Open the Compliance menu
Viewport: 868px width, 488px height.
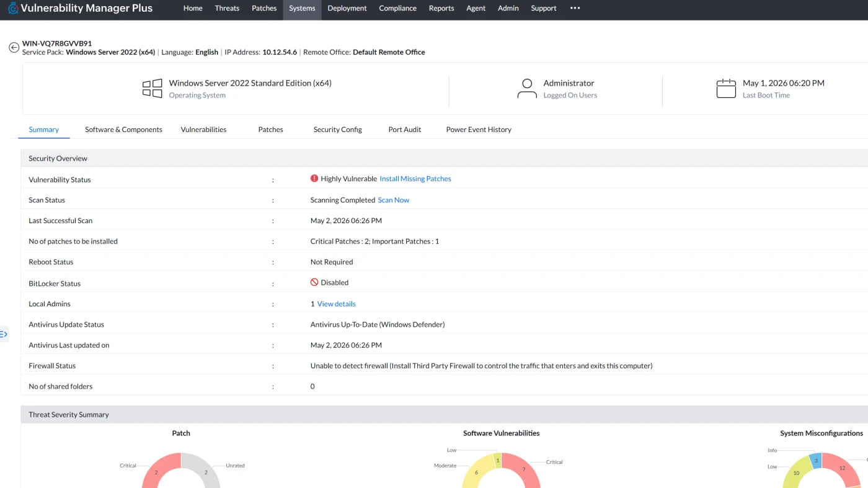coord(397,8)
